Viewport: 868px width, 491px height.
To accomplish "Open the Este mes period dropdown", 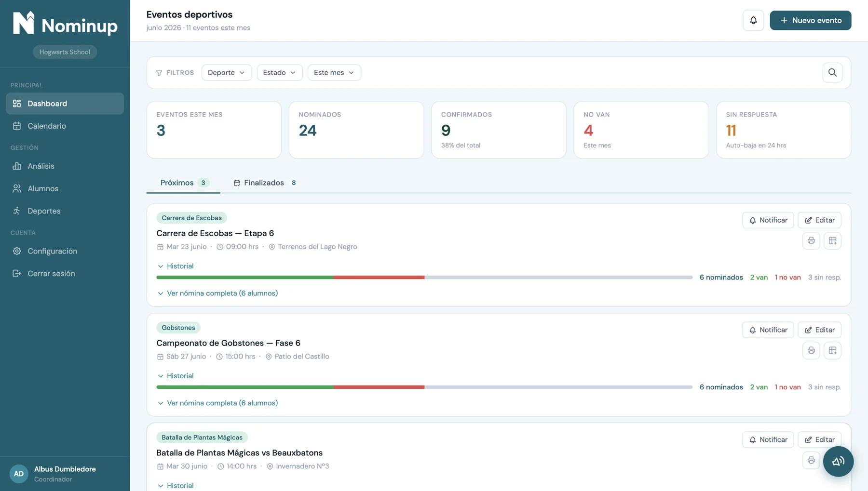I will click(x=334, y=73).
